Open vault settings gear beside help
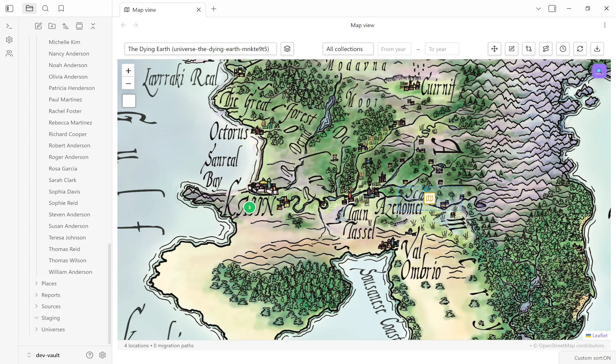 point(102,355)
